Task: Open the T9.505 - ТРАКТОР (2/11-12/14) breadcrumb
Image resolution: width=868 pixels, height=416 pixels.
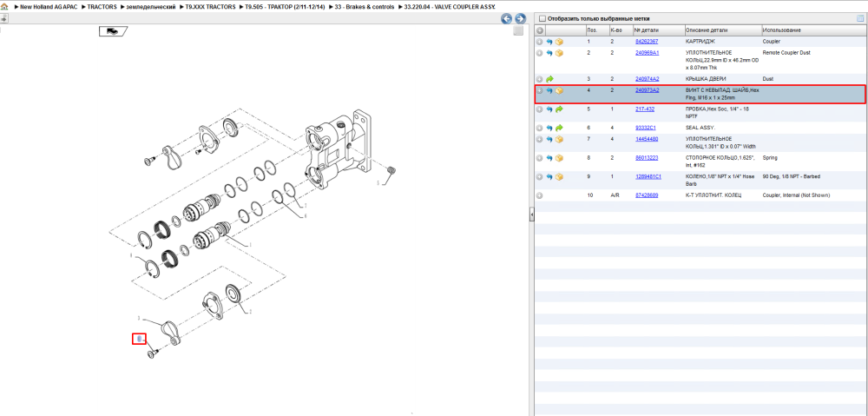Action: point(286,7)
